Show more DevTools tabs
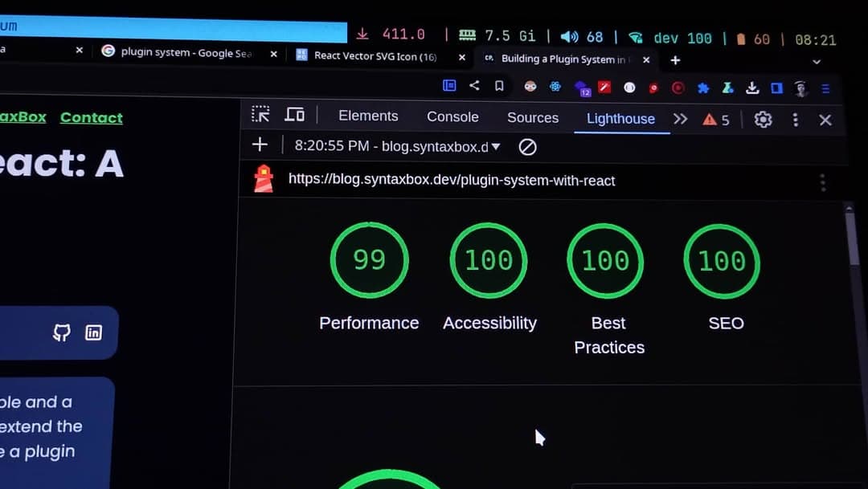The image size is (868, 489). (681, 119)
